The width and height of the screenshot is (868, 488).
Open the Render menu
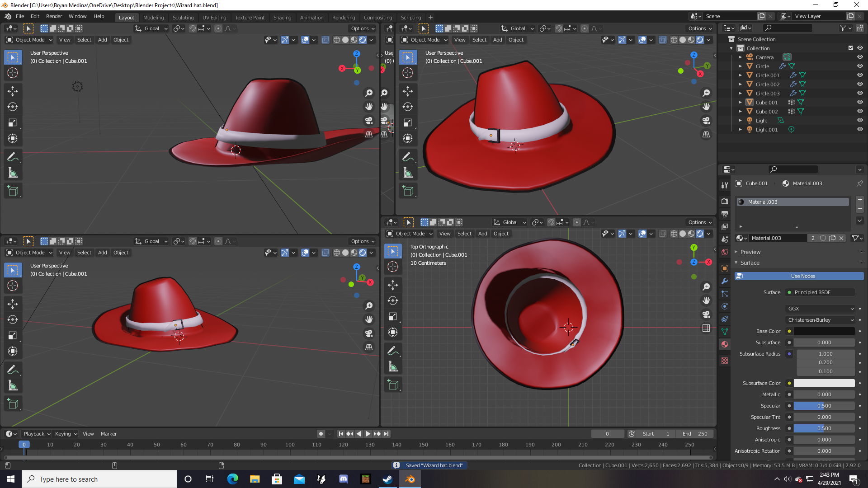pos(54,16)
